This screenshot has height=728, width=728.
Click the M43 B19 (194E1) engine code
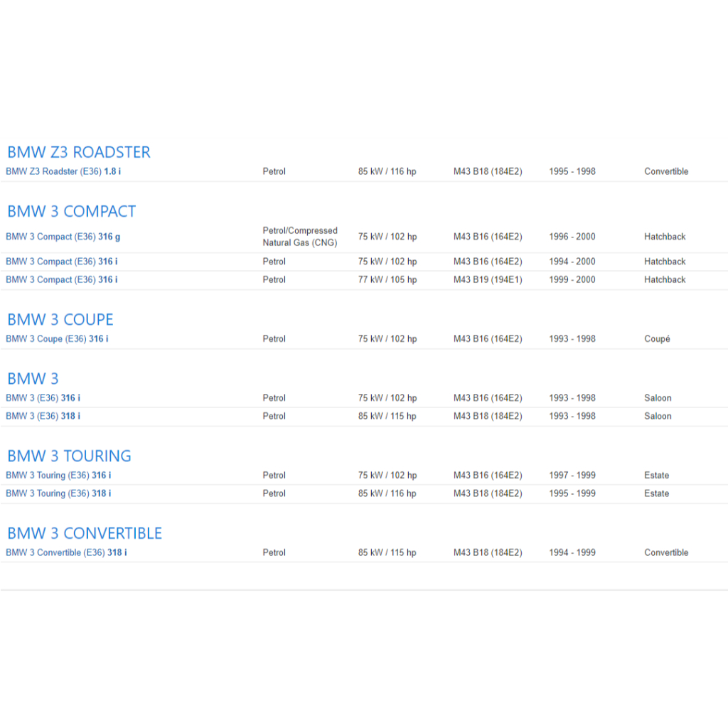488,280
